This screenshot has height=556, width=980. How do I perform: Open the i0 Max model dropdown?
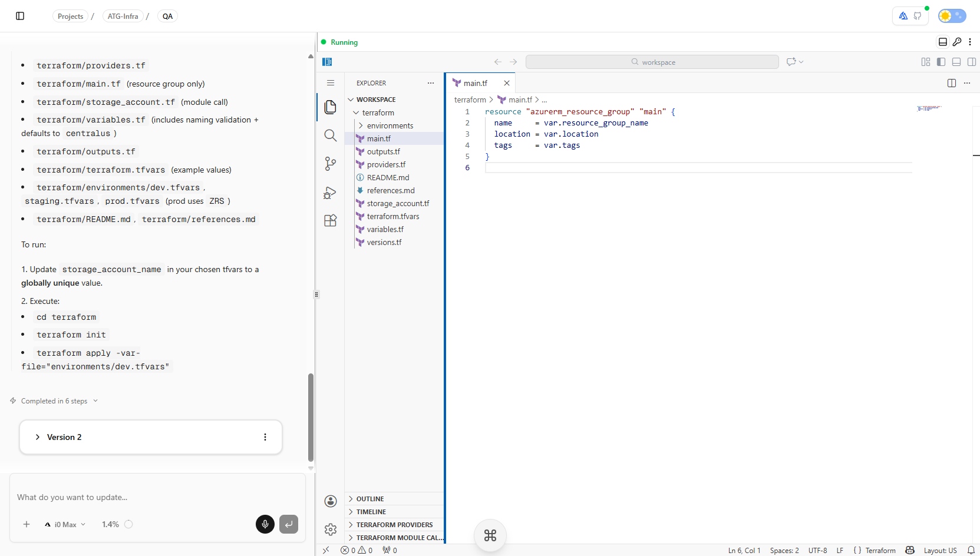(64, 524)
